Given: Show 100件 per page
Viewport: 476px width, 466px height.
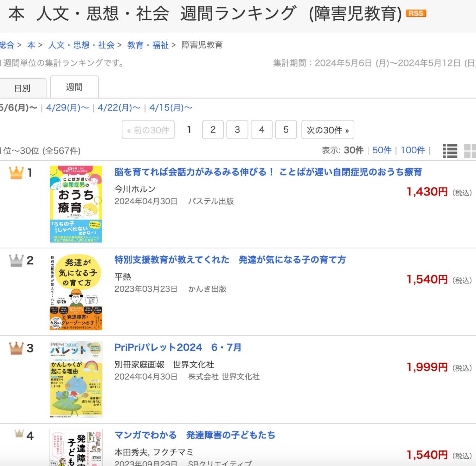Looking at the screenshot, I should click(x=413, y=150).
